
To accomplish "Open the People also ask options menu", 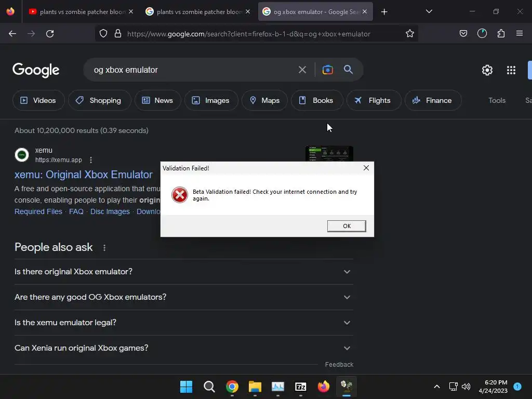I will tap(104, 248).
